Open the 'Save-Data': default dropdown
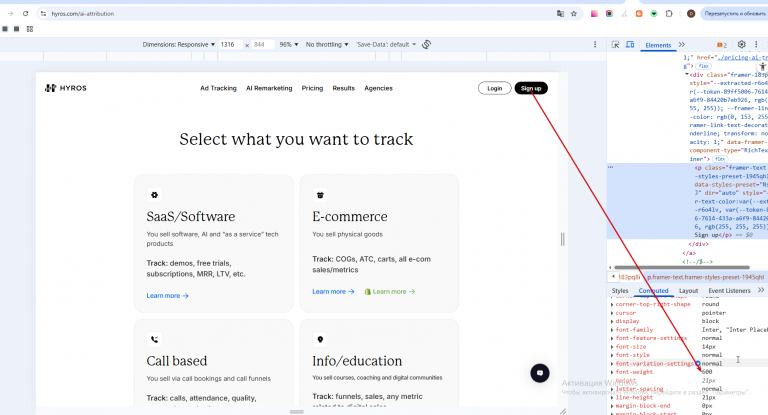768x415 pixels. [x=386, y=45]
